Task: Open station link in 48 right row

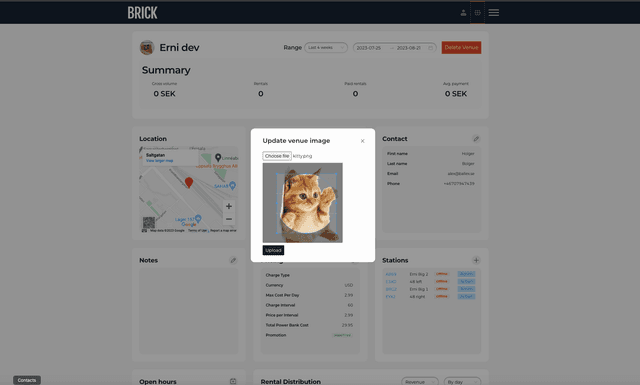Action: (x=390, y=297)
